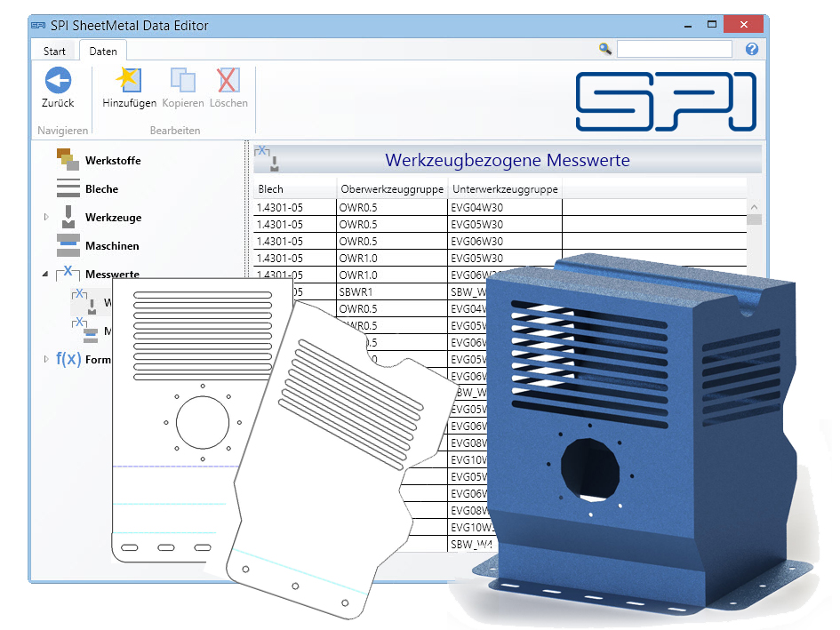Open help via the question mark button

click(751, 49)
